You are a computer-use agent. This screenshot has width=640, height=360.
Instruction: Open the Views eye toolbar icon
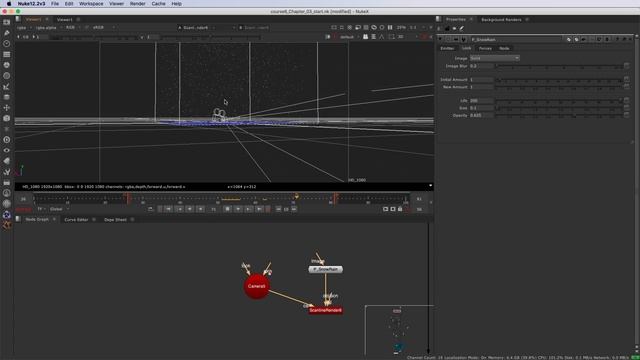[x=7, y=150]
